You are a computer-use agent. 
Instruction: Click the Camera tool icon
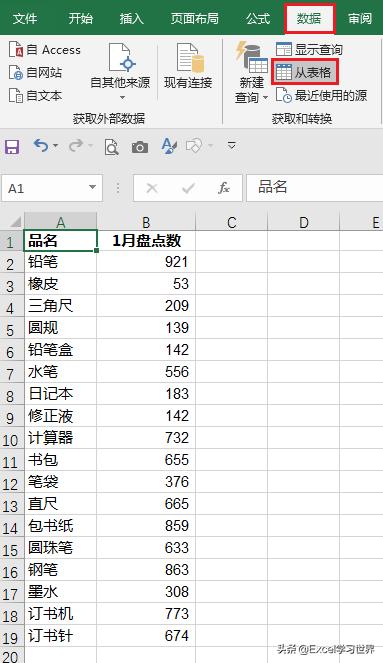pos(140,147)
